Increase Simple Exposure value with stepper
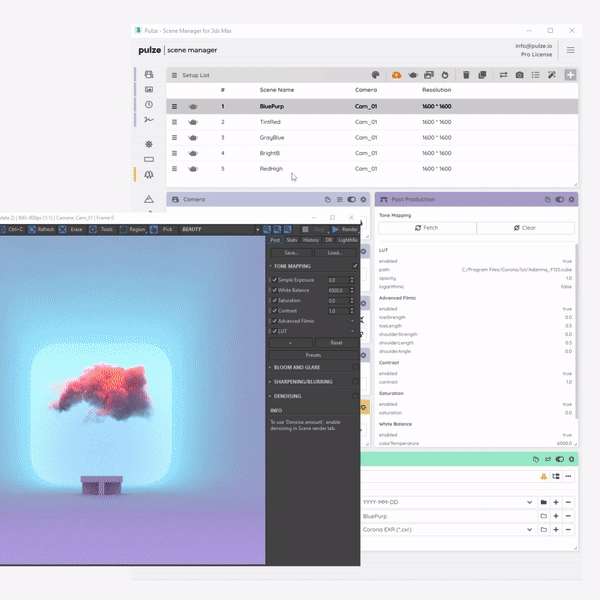 352,278
